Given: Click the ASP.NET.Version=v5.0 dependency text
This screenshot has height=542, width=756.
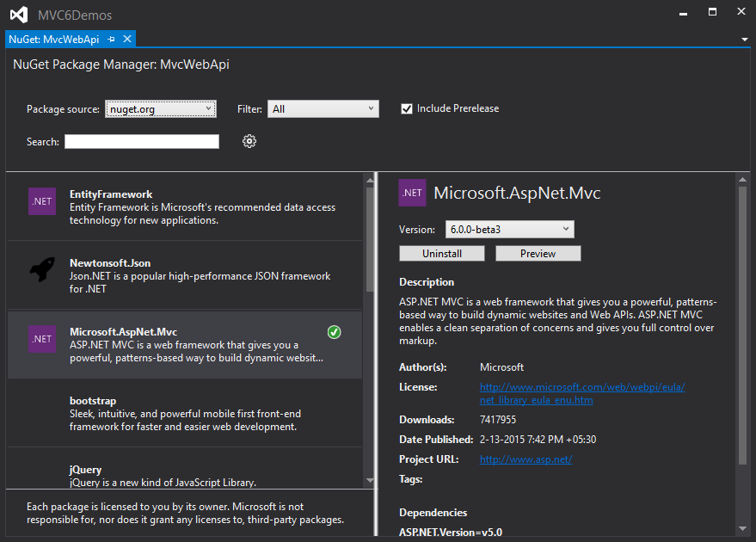Looking at the screenshot, I should click(451, 533).
